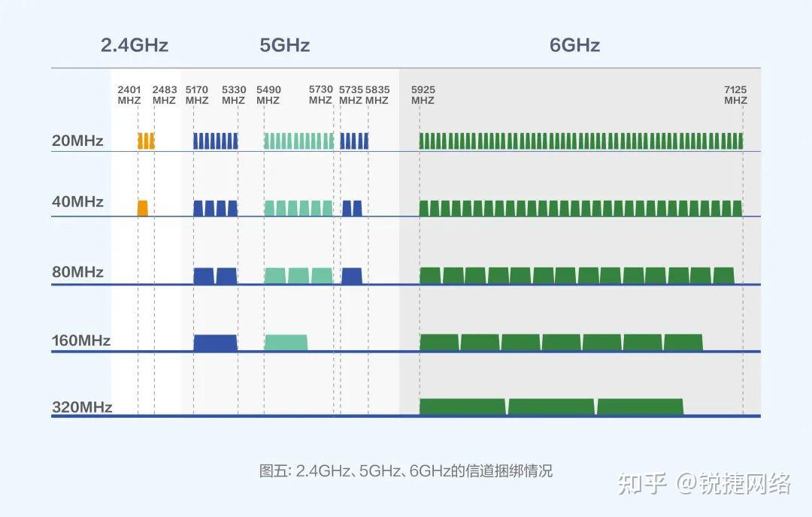Image resolution: width=812 pixels, height=517 pixels.
Task: Switch to the 6GHz header label
Action: pyautogui.click(x=576, y=46)
